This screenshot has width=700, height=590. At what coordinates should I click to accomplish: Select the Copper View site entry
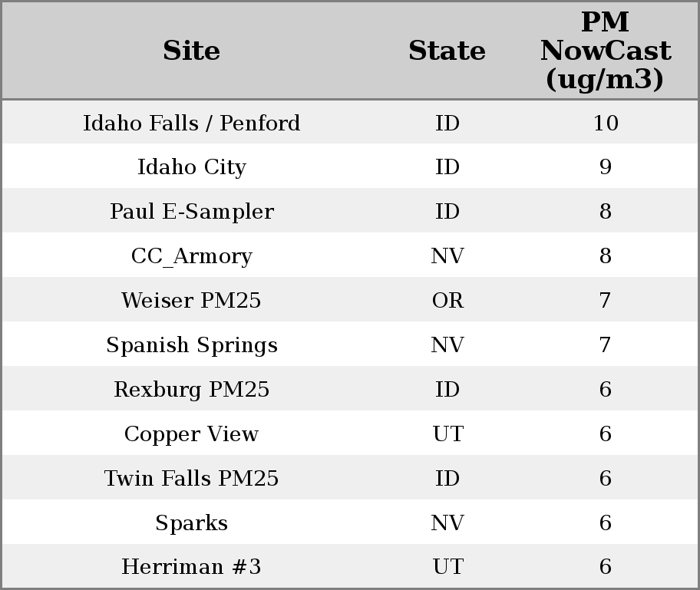click(x=191, y=434)
